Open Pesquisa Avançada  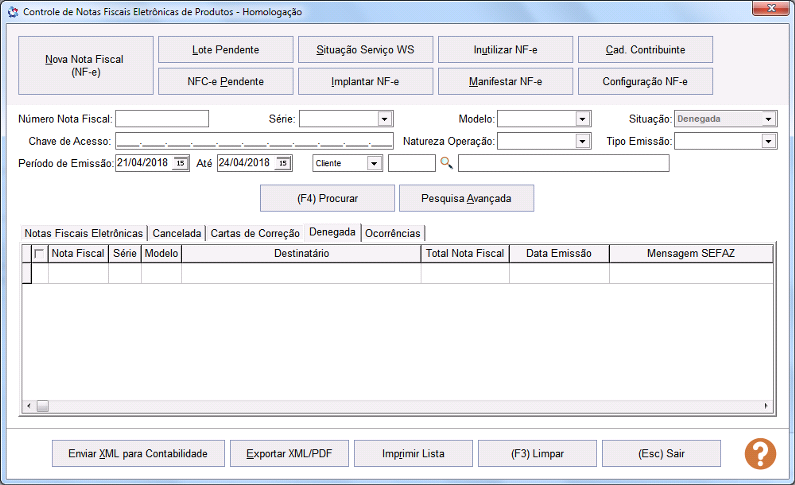pos(466,198)
